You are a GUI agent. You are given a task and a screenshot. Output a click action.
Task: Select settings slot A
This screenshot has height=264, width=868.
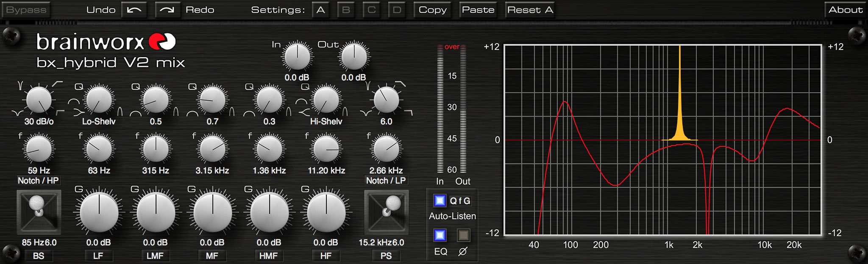pos(321,10)
